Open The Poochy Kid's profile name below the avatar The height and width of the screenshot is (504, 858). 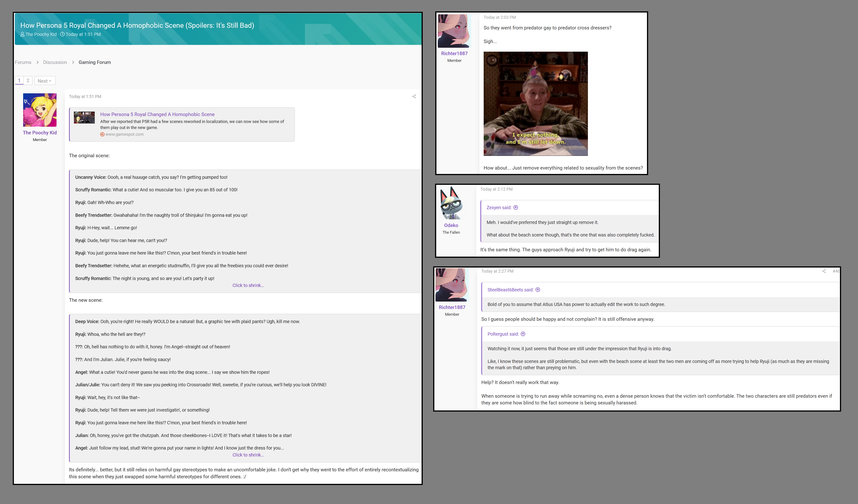tap(40, 133)
